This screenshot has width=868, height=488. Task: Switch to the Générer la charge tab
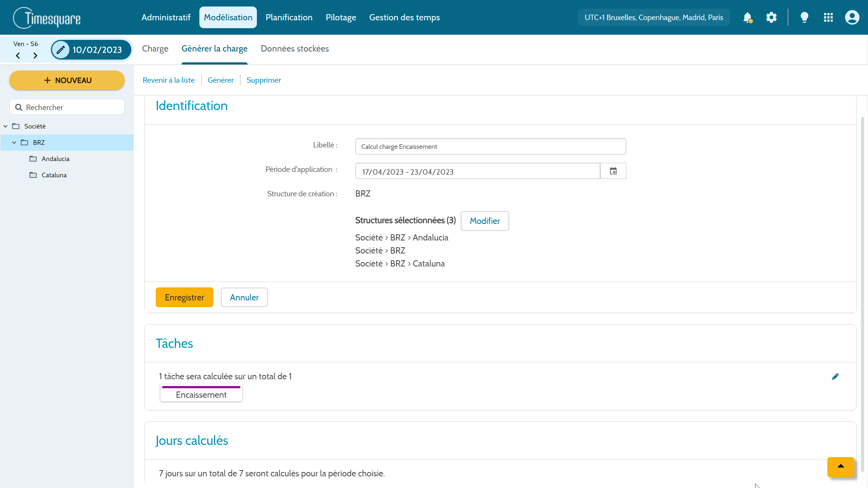215,49
